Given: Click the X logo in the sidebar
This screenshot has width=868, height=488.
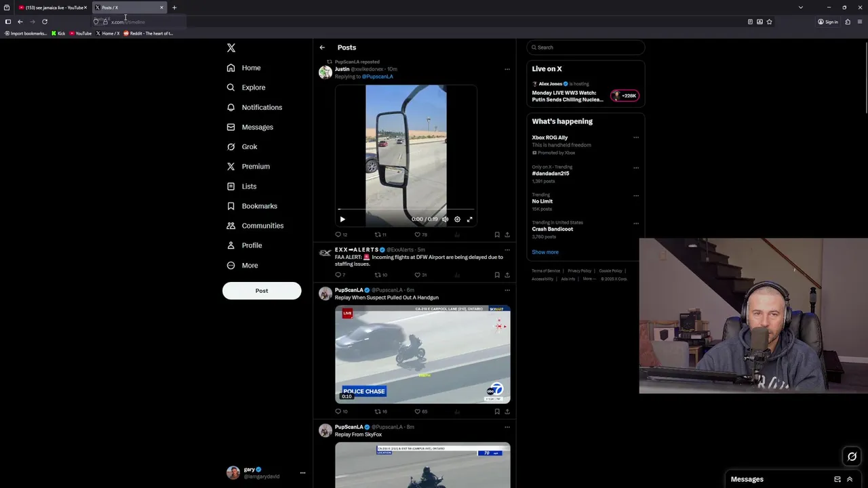Looking at the screenshot, I should [x=231, y=48].
